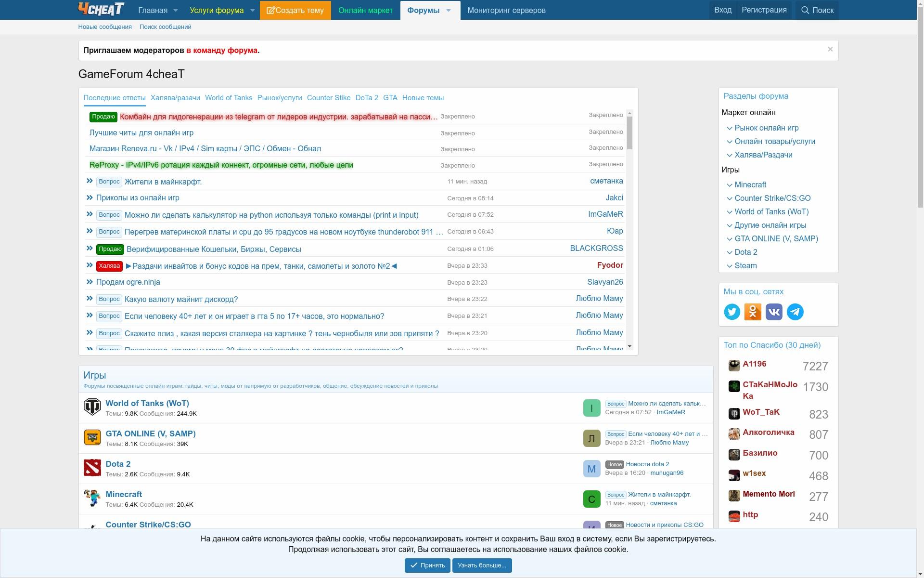Expand the Услуги форума dropdown arrow
The image size is (924, 578).
click(x=252, y=10)
